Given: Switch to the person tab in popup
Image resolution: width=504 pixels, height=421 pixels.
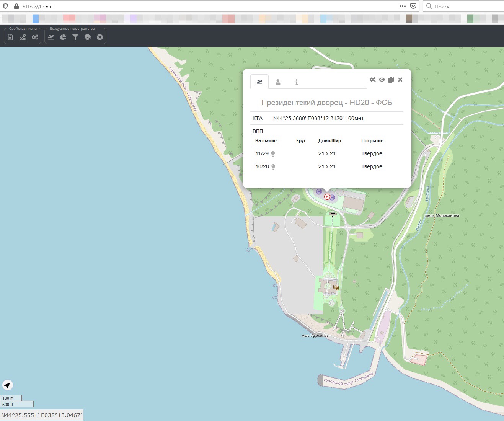Looking at the screenshot, I should pyautogui.click(x=278, y=82).
